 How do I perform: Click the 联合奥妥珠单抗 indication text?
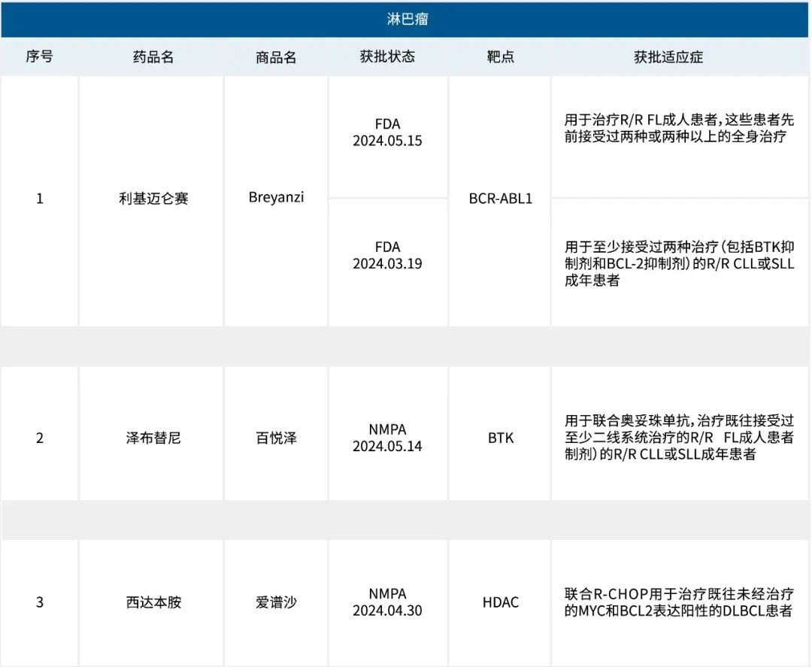[679, 437]
